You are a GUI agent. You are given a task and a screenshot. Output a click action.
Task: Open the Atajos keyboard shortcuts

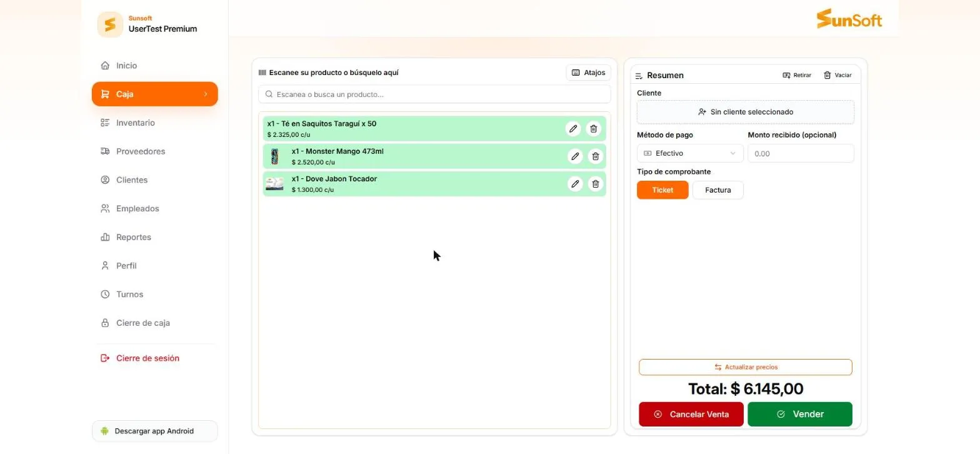tap(589, 73)
